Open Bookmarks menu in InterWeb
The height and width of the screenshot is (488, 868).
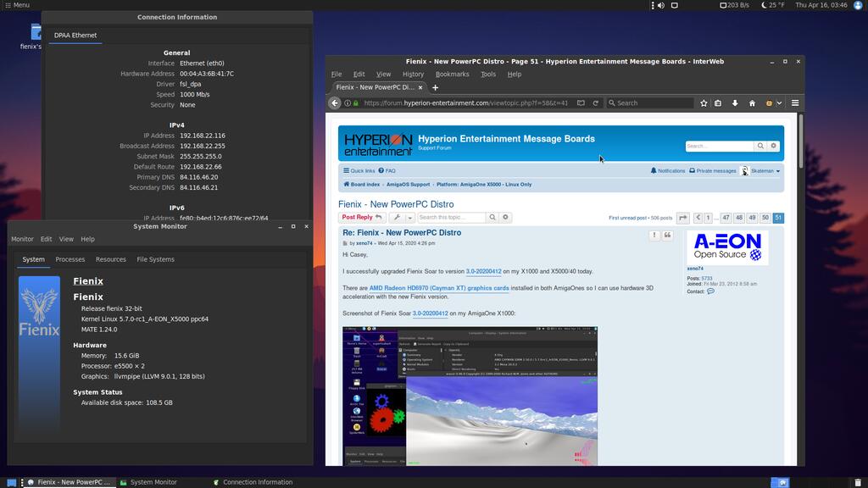453,75
